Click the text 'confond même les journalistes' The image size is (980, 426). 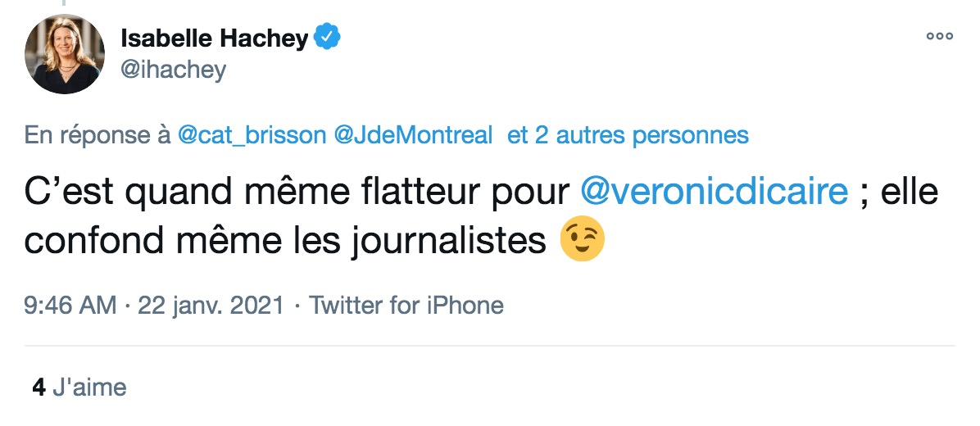[286, 241]
